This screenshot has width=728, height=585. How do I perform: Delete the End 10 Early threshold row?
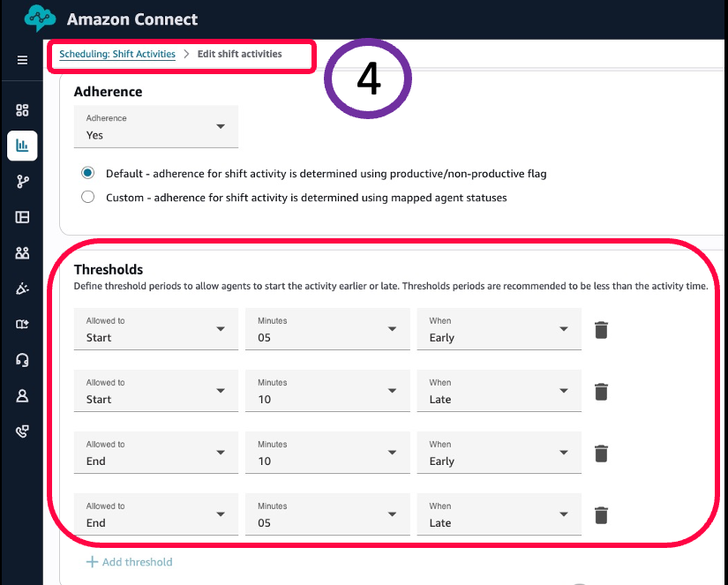point(601,454)
